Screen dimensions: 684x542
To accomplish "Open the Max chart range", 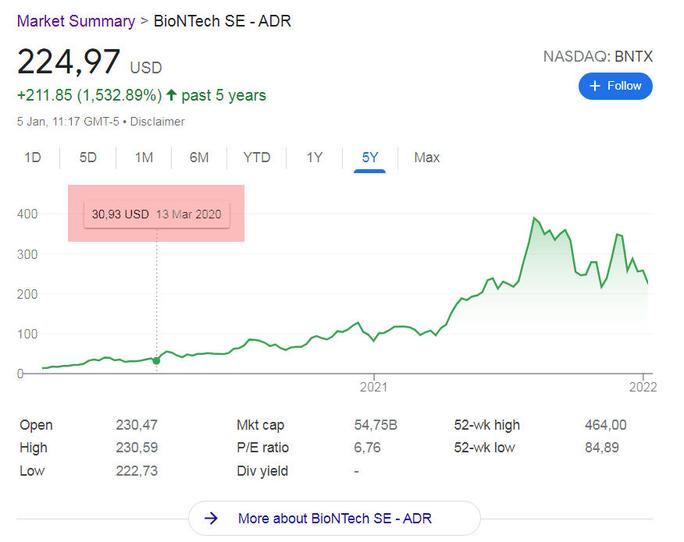I will click(427, 157).
